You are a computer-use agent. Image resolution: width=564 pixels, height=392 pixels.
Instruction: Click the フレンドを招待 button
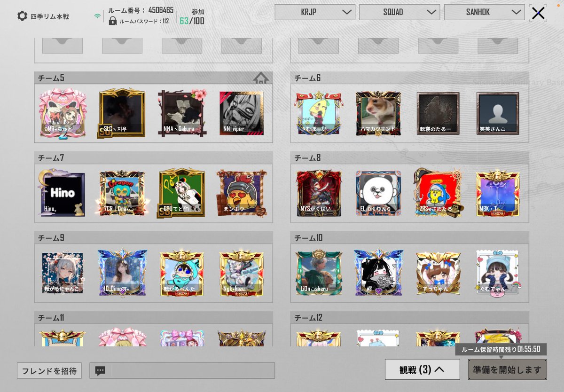tap(49, 370)
